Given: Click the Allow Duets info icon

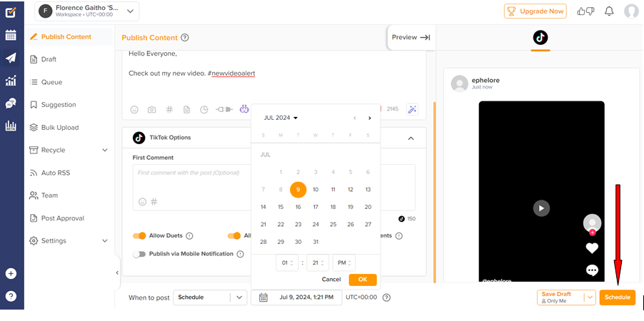Looking at the screenshot, I should [x=189, y=236].
